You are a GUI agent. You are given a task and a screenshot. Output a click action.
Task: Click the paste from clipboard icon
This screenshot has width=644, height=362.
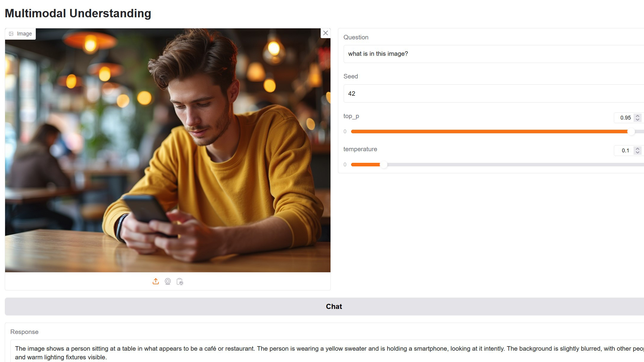[180, 281]
